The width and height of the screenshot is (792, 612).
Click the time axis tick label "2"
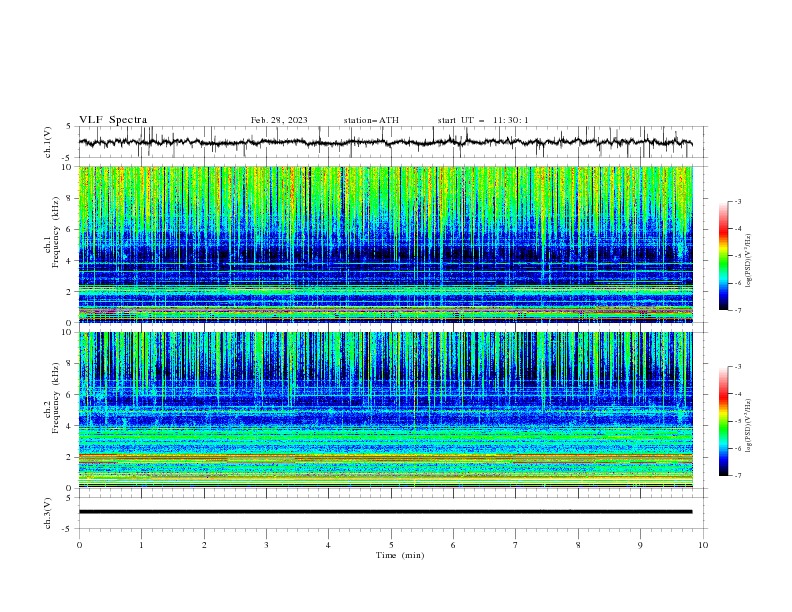pyautogui.click(x=204, y=545)
